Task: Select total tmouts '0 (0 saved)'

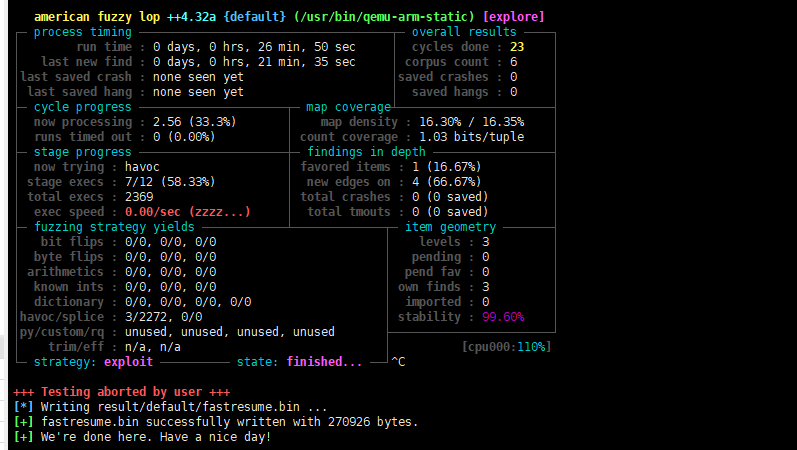Action: tap(450, 212)
